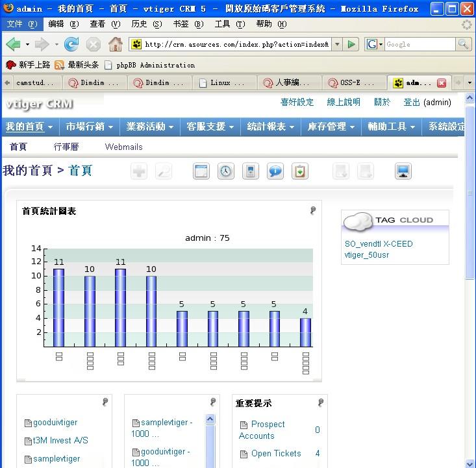
Task: Go to Firefox home page icon
Action: 116,44
